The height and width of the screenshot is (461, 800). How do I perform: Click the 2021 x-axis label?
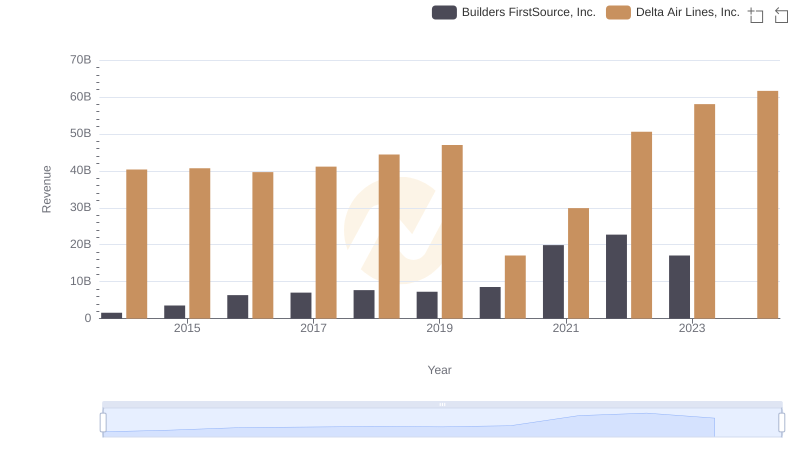(x=566, y=328)
